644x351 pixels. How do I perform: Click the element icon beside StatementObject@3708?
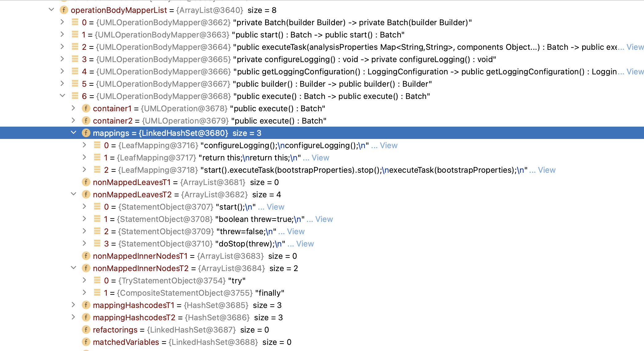coord(97,219)
